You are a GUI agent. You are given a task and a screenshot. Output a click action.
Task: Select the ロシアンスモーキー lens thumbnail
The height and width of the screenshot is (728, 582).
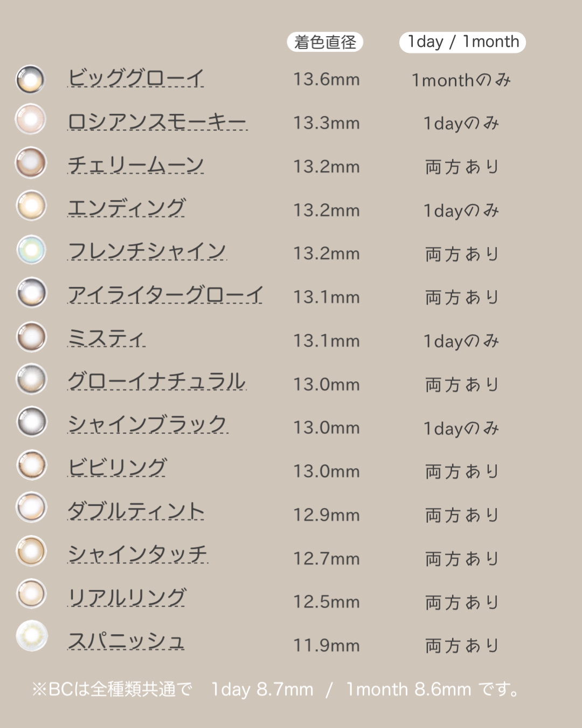click(30, 119)
